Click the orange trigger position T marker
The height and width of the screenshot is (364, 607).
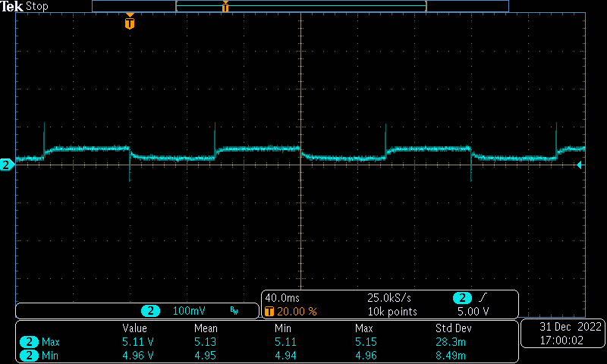(130, 23)
